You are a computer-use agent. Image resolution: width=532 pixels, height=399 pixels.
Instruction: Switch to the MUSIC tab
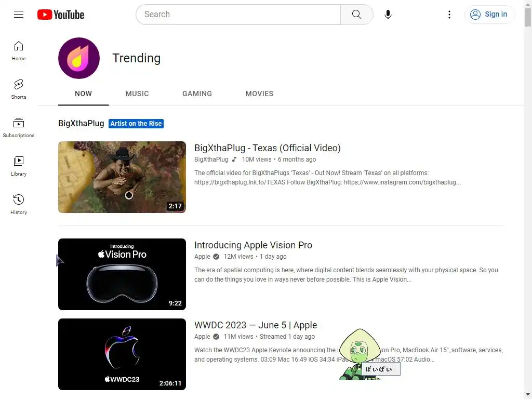pos(137,94)
